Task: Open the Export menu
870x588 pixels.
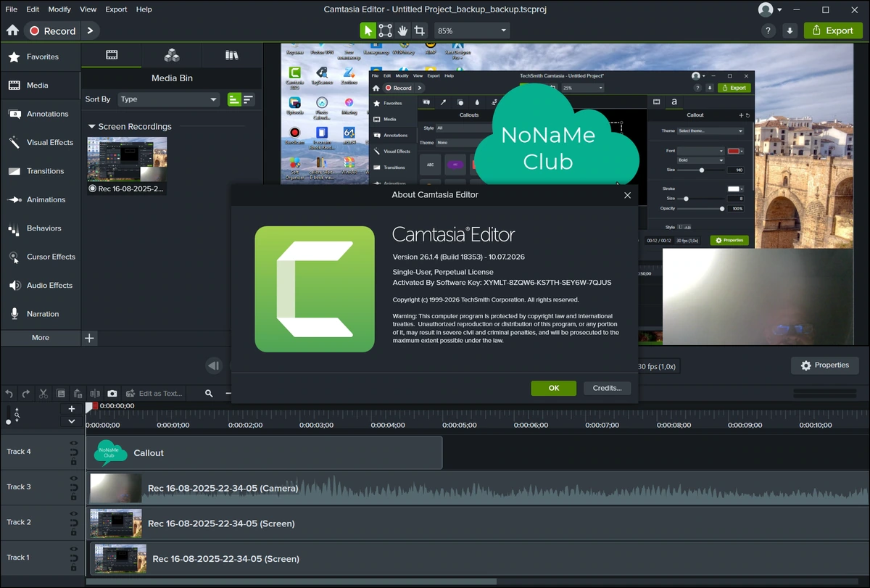Action: (x=116, y=9)
